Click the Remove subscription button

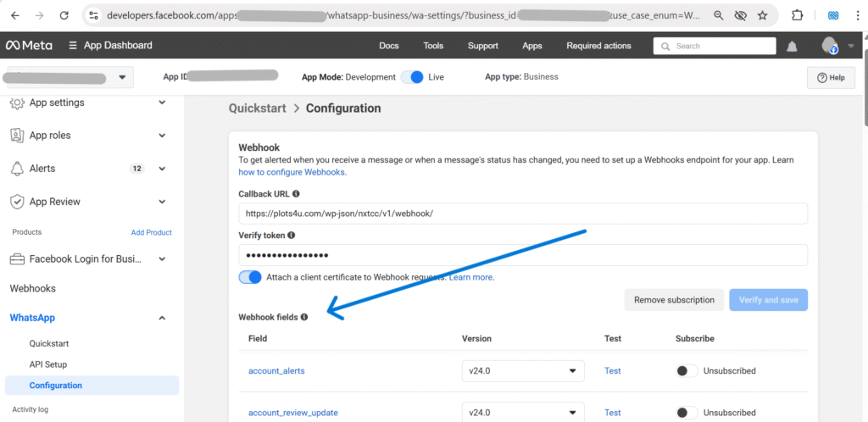coord(675,300)
